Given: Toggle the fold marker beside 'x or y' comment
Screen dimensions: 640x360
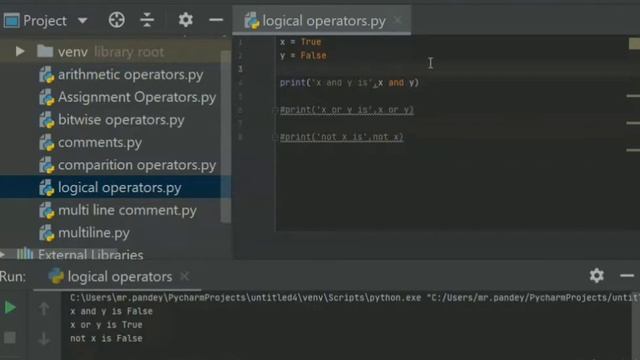Looking at the screenshot, I should pyautogui.click(x=275, y=110).
